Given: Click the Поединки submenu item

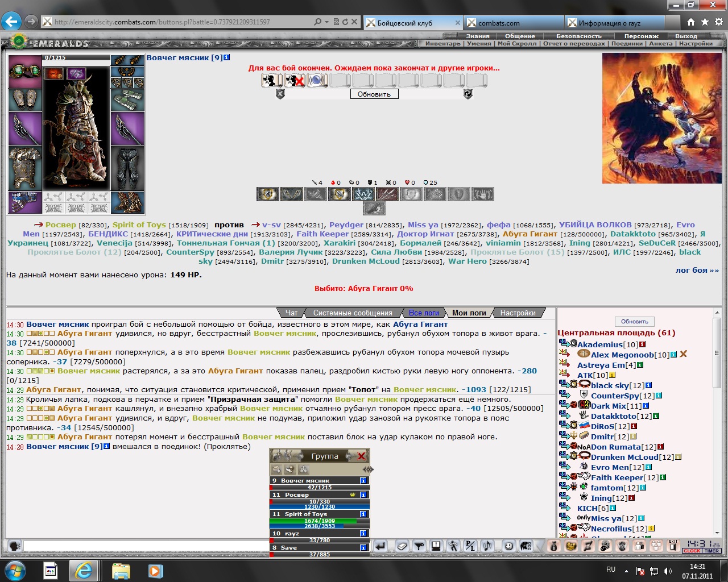Looking at the screenshot, I should click(x=627, y=43).
